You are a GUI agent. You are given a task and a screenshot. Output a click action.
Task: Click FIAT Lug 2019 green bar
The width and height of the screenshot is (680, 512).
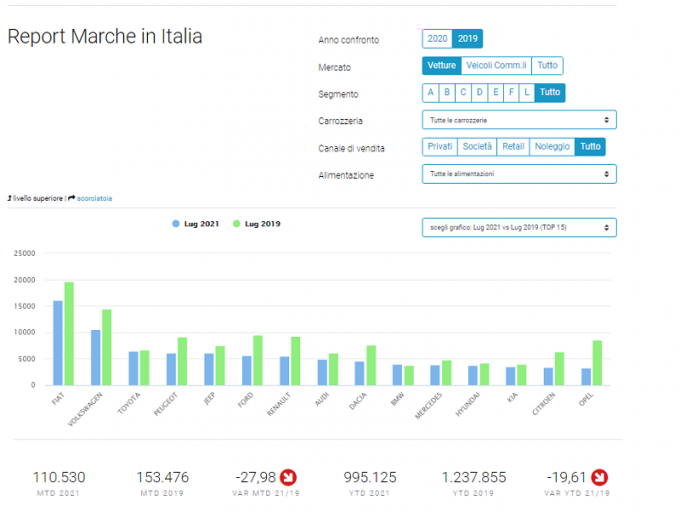[69, 334]
